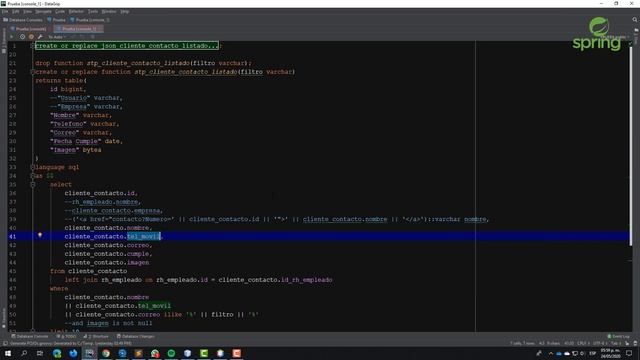
Task: Click the orange settings circle icon
Action: [x=31, y=37]
